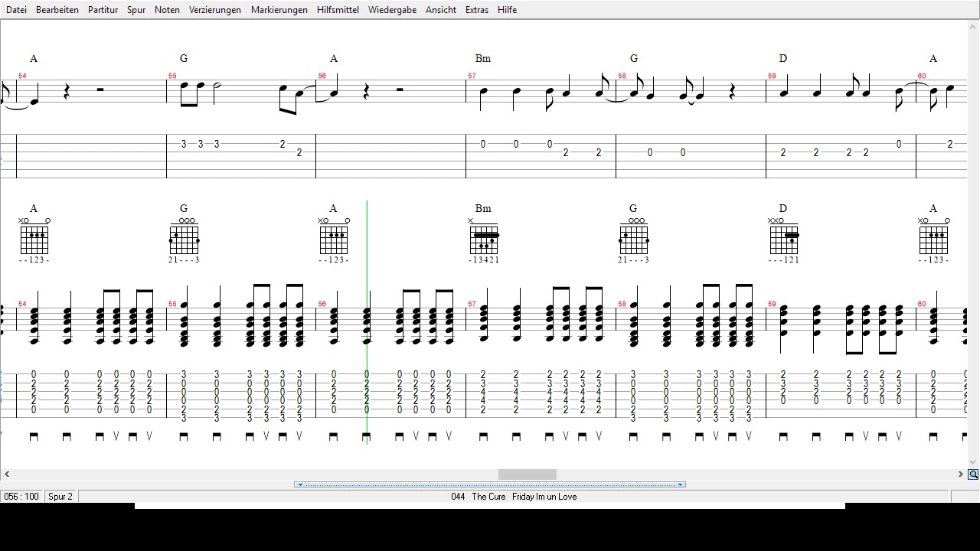Click measure number 58 in the lower track
The width and height of the screenshot is (980, 551).
tap(622, 304)
